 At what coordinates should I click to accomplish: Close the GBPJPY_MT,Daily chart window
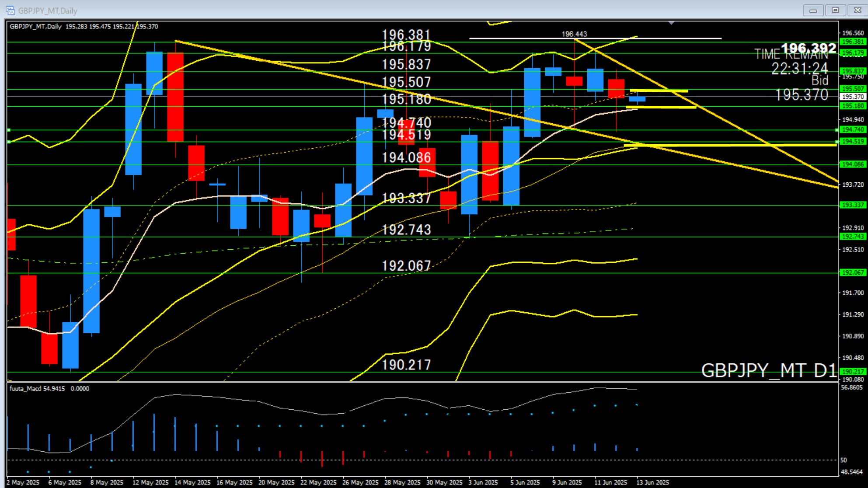[857, 10]
